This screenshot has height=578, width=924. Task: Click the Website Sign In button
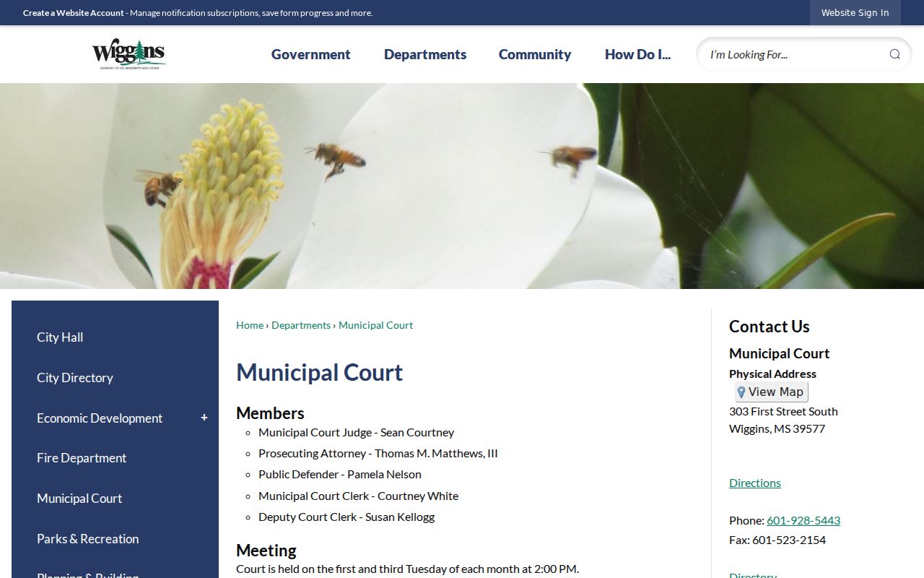[x=855, y=12]
